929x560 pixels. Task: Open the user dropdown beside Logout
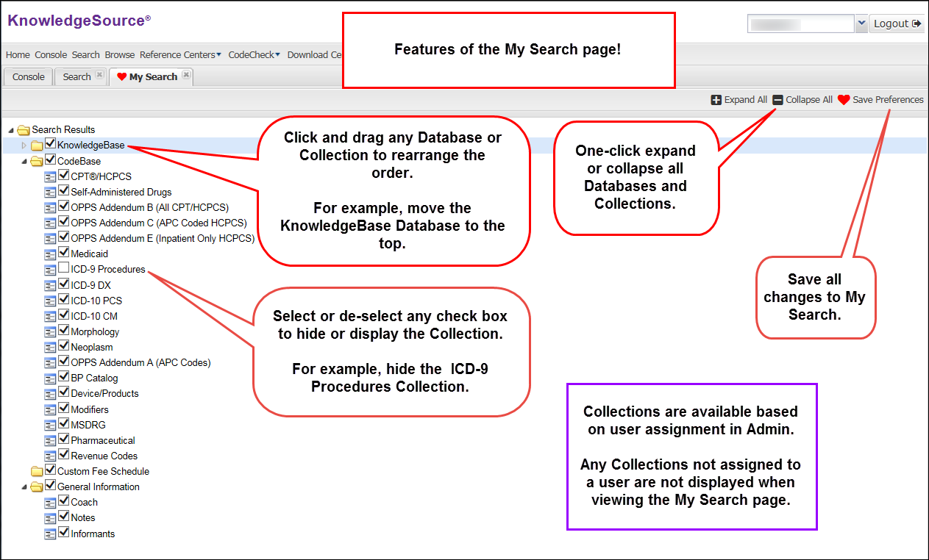tap(861, 24)
